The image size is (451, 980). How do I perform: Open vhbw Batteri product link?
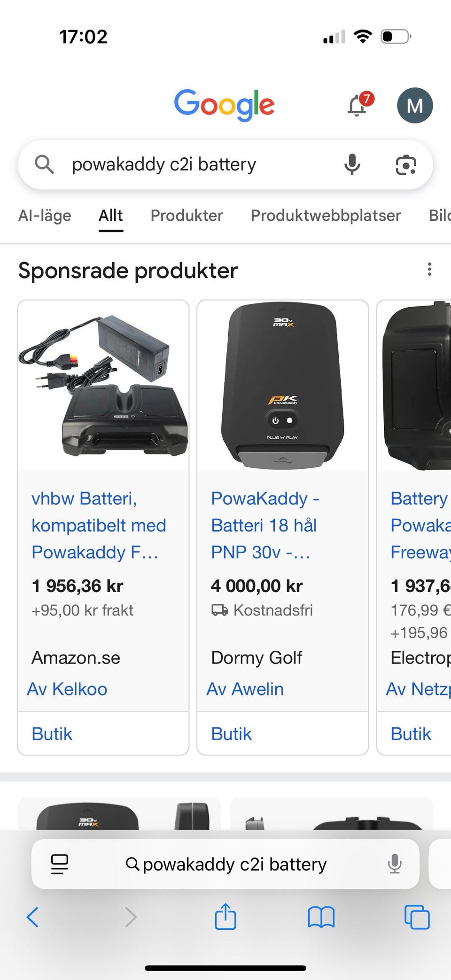tap(99, 525)
